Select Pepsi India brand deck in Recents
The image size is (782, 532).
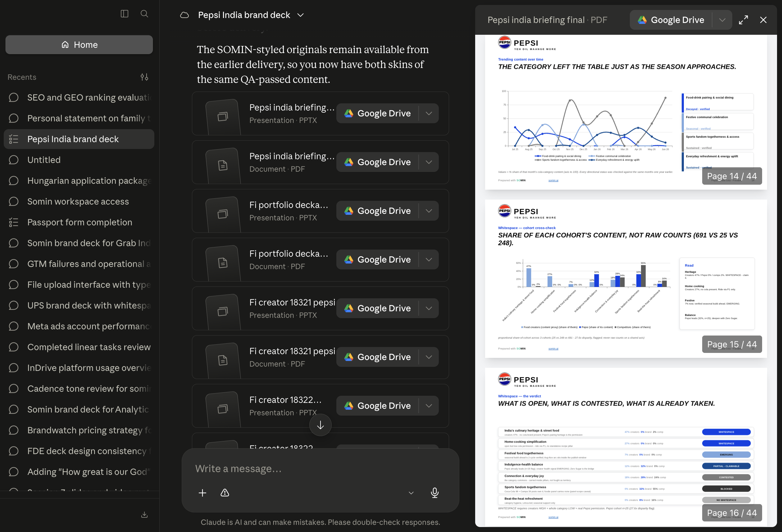tap(79, 139)
